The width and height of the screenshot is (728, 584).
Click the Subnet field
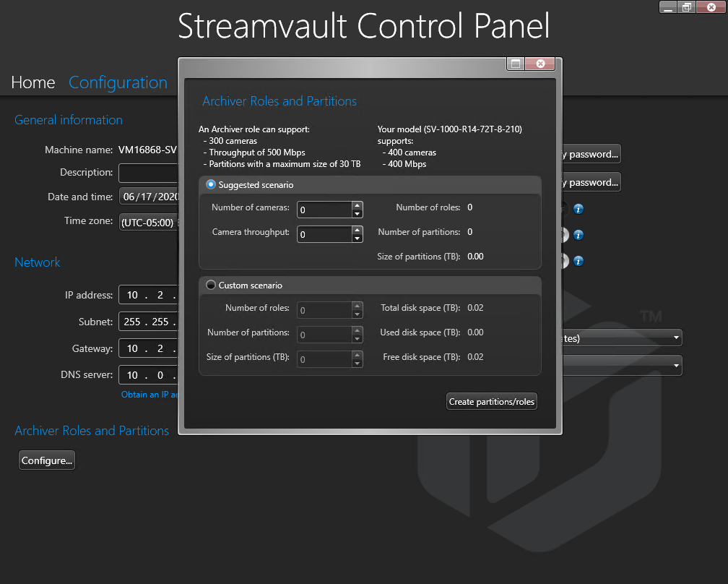click(148, 321)
